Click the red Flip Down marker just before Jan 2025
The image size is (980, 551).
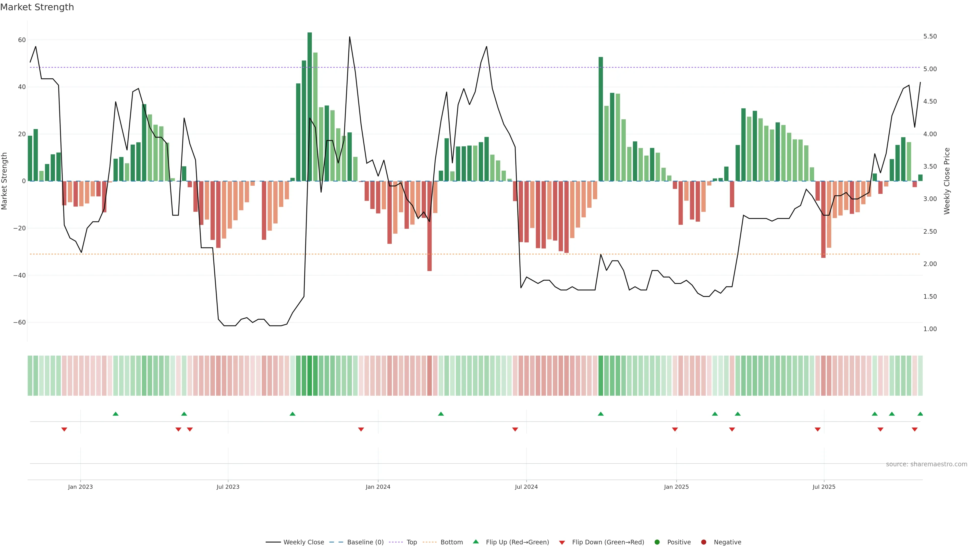tap(675, 429)
